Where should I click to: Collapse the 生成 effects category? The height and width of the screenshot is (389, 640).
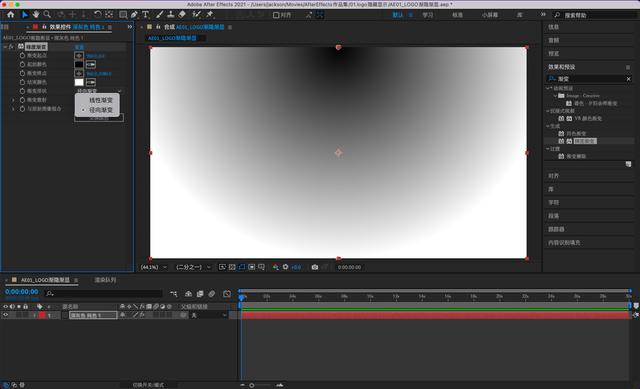pos(548,127)
